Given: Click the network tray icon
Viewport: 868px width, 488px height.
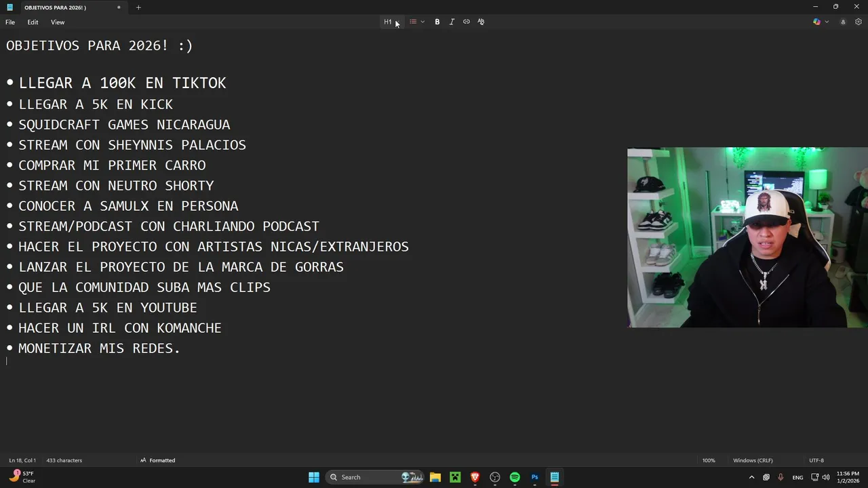Looking at the screenshot, I should point(815,477).
